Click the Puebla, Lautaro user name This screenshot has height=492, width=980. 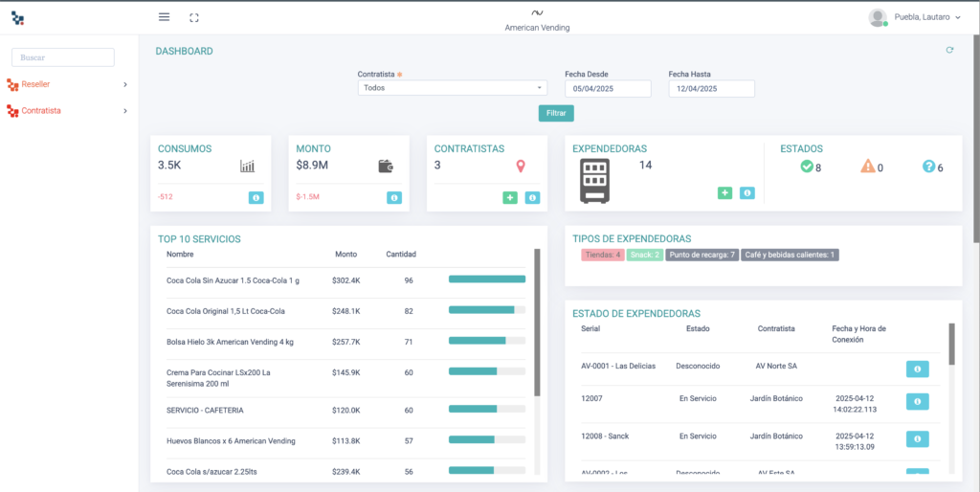click(922, 17)
